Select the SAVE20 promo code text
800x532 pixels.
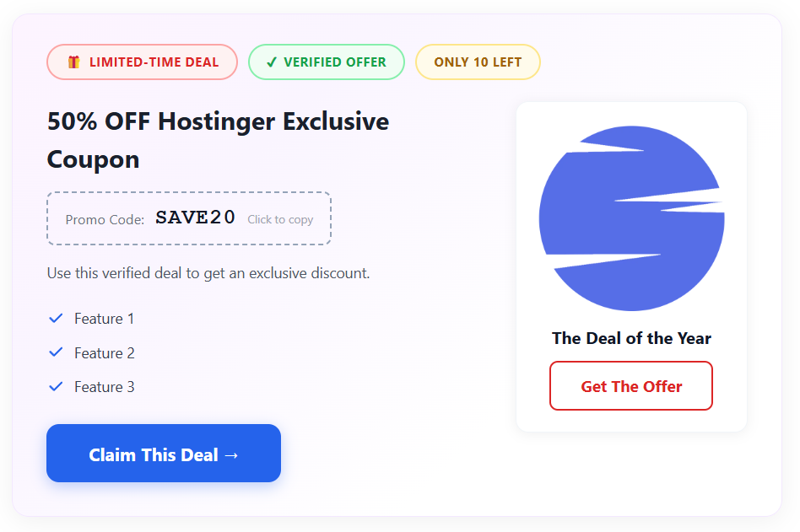point(195,217)
